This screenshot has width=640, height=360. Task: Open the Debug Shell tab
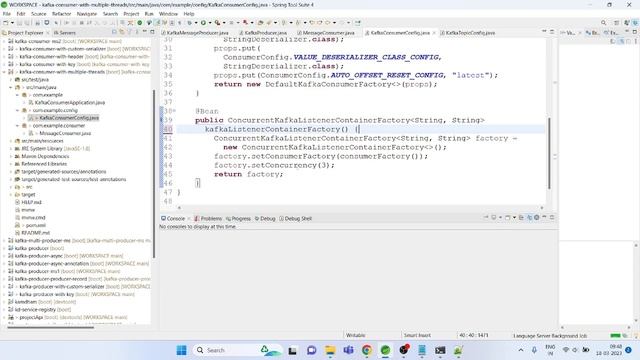coord(296,219)
